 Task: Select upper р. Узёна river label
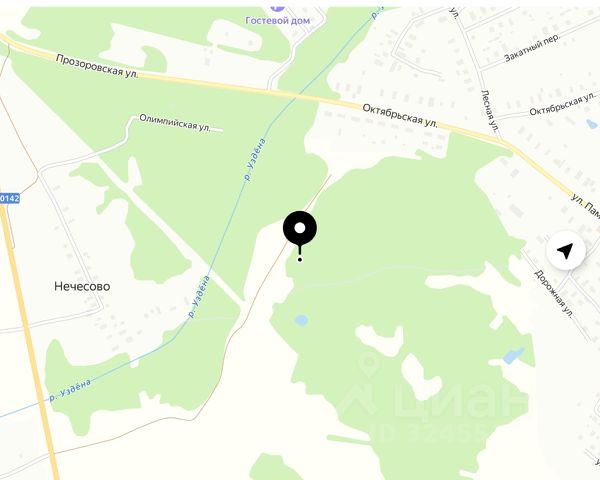[255, 159]
